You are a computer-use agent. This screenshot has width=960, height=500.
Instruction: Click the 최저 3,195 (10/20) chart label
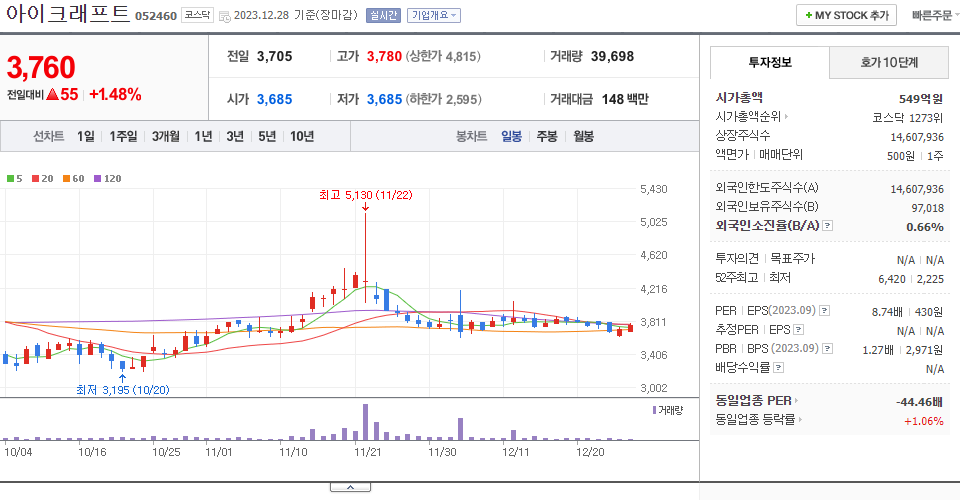point(122,390)
